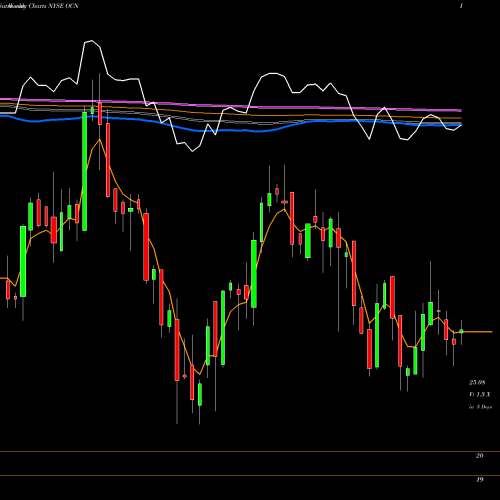Click the price axis label "20"
The width and height of the screenshot is (500, 500).
click(479, 455)
